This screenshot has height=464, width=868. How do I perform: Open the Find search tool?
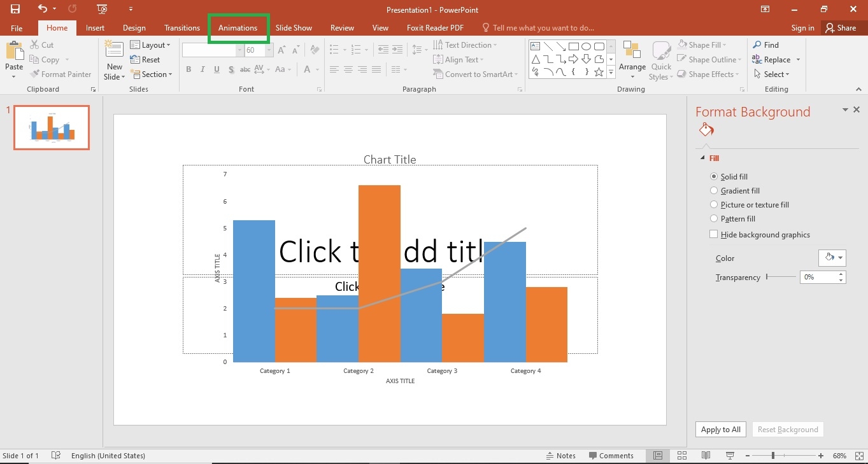pos(765,45)
